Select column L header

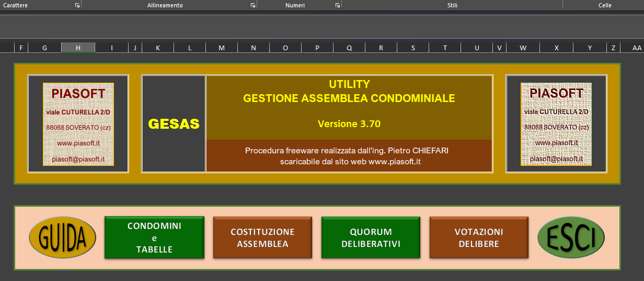[190, 48]
